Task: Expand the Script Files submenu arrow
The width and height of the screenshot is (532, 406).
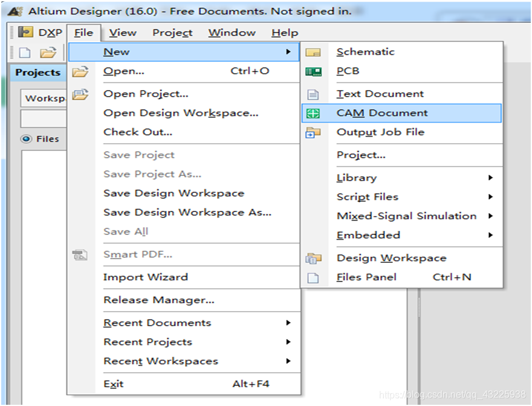Action: (490, 197)
